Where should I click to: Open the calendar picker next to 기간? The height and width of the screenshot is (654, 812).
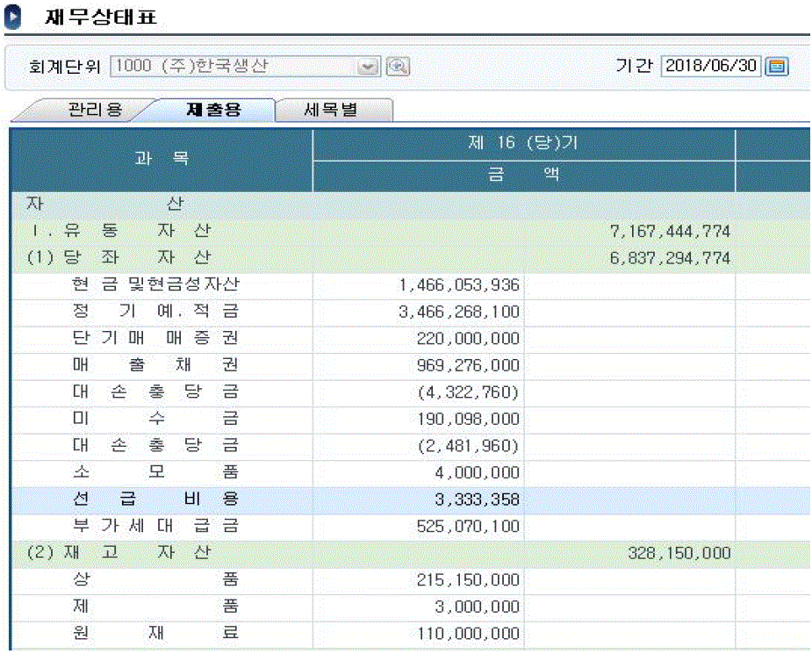click(x=777, y=67)
